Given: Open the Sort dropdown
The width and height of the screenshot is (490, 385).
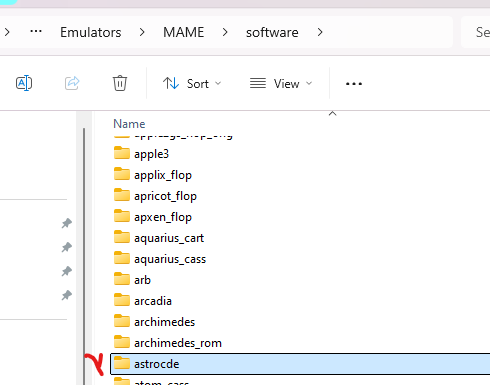Looking at the screenshot, I should 192,84.
